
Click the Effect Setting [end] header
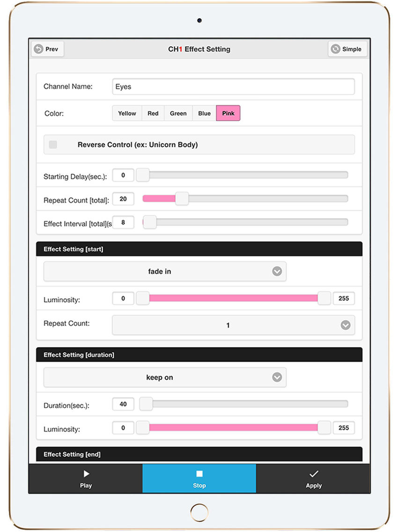(x=199, y=454)
